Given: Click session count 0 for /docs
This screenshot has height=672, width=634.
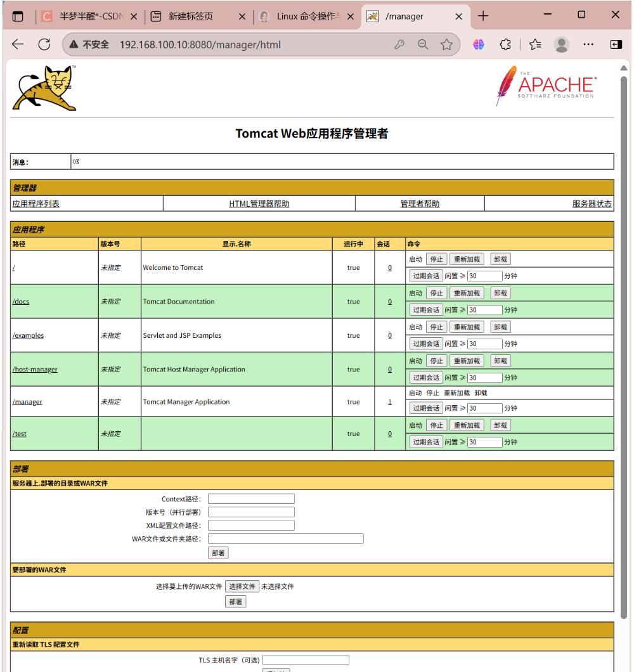Looking at the screenshot, I should [390, 301].
